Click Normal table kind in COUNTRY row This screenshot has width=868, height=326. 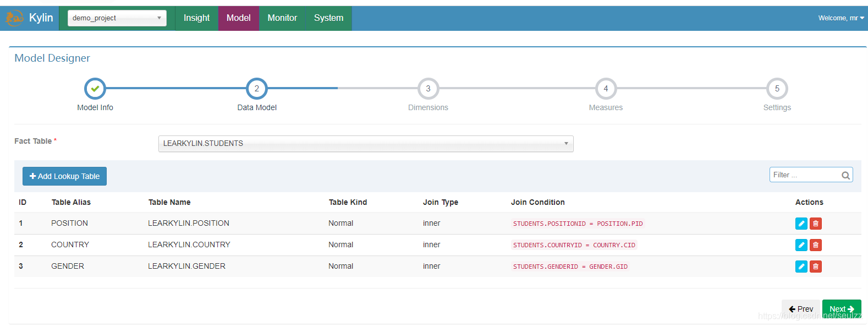click(341, 244)
